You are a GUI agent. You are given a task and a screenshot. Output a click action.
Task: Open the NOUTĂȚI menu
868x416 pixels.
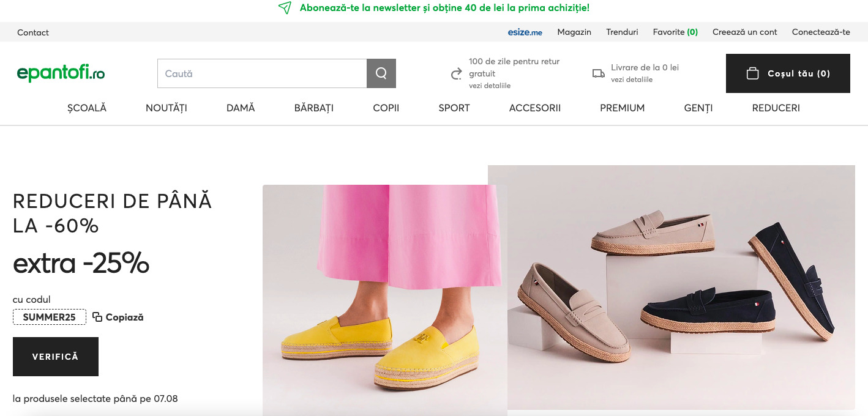166,108
